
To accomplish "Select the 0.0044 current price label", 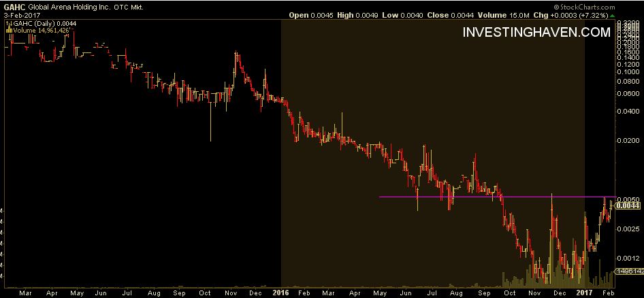I will coord(628,205).
